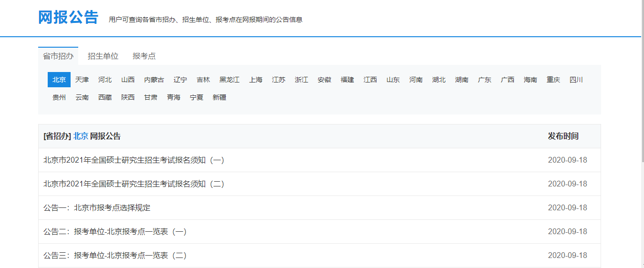Click the blue 北京 link in table header
This screenshot has width=644, height=268.
[81, 136]
